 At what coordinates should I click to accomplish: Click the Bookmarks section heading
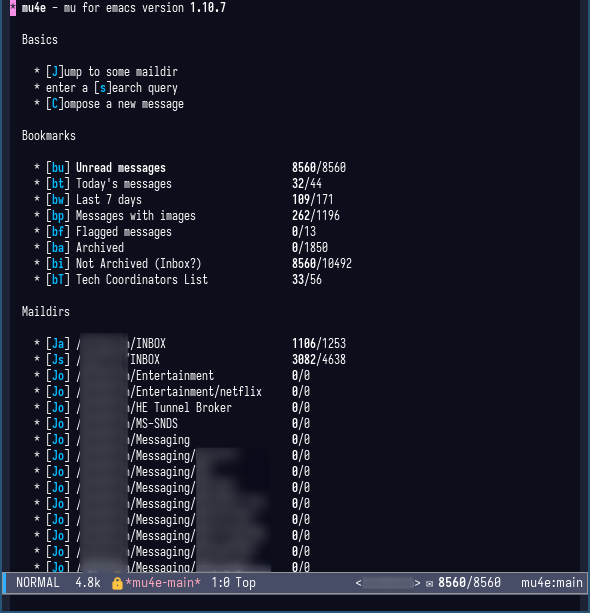pyautogui.click(x=49, y=136)
